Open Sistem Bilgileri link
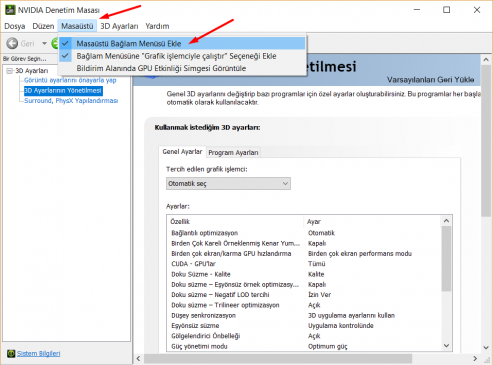 click(39, 353)
